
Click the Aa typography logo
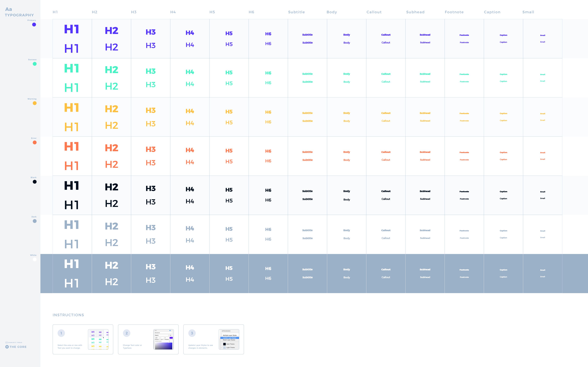(9, 9)
